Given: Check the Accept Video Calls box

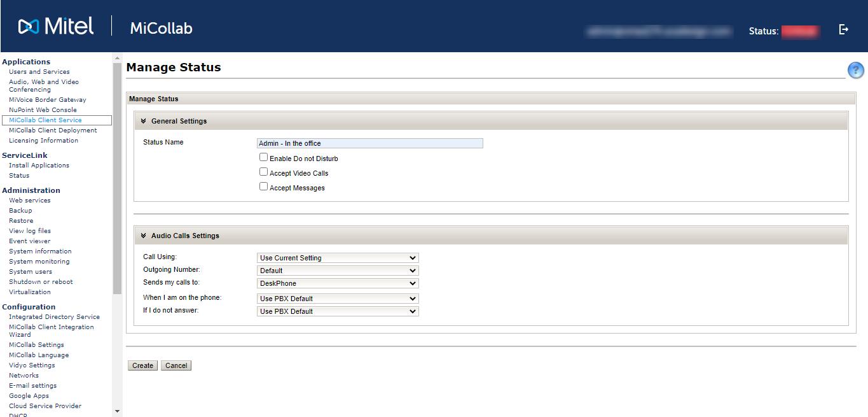Looking at the screenshot, I should pos(263,172).
